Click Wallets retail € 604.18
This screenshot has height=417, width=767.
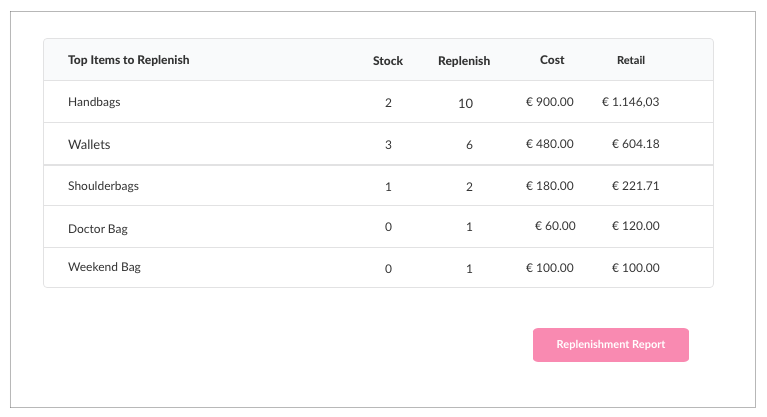pos(635,144)
